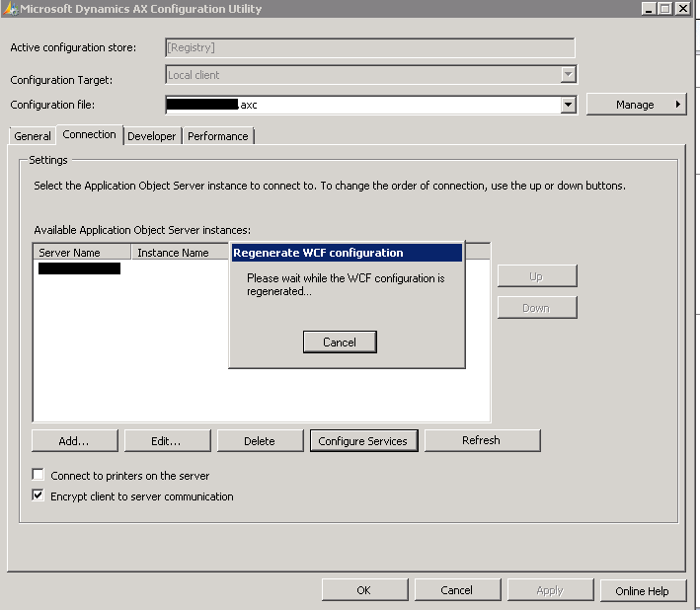Click the Server Name column header
Image resolution: width=700 pixels, height=610 pixels.
[x=82, y=253]
